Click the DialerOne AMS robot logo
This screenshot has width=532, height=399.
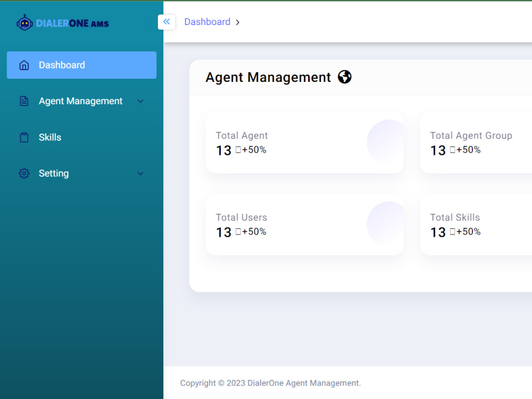point(24,23)
